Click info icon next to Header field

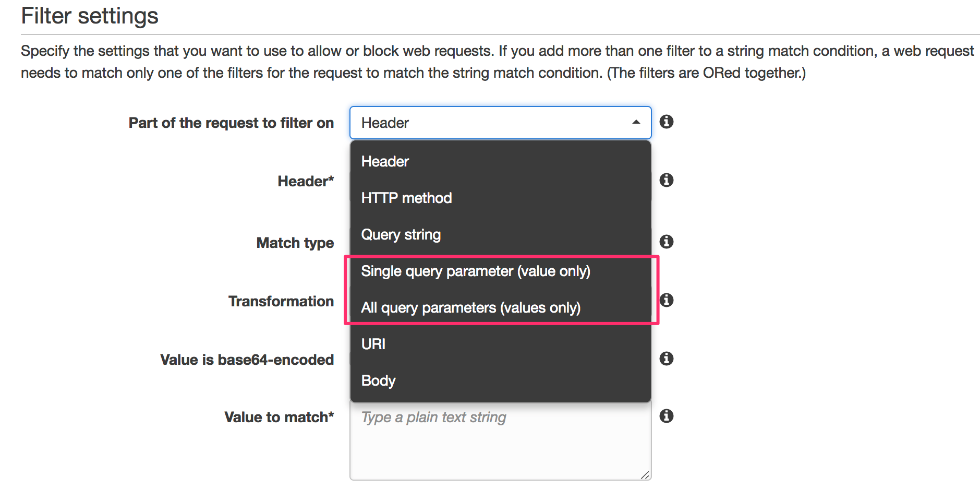coord(666,181)
